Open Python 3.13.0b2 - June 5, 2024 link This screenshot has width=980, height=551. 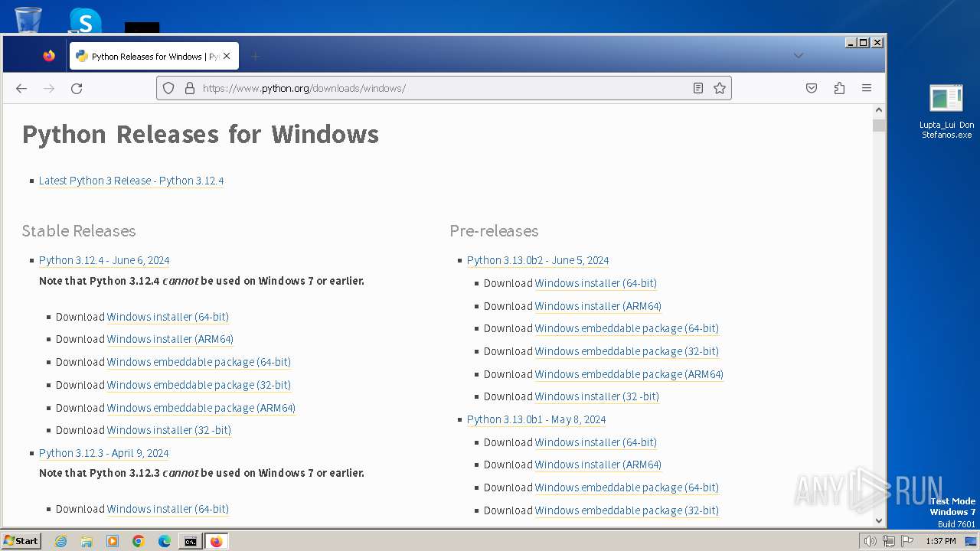(538, 260)
